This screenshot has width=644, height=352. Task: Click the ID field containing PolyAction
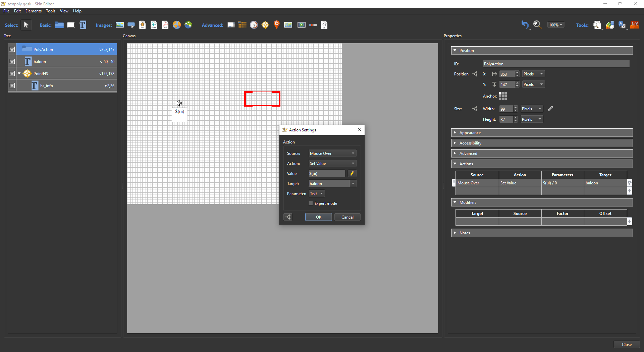[556, 64]
